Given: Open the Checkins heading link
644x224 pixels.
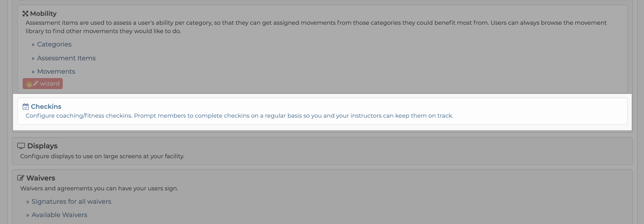Looking at the screenshot, I should [x=46, y=107].
